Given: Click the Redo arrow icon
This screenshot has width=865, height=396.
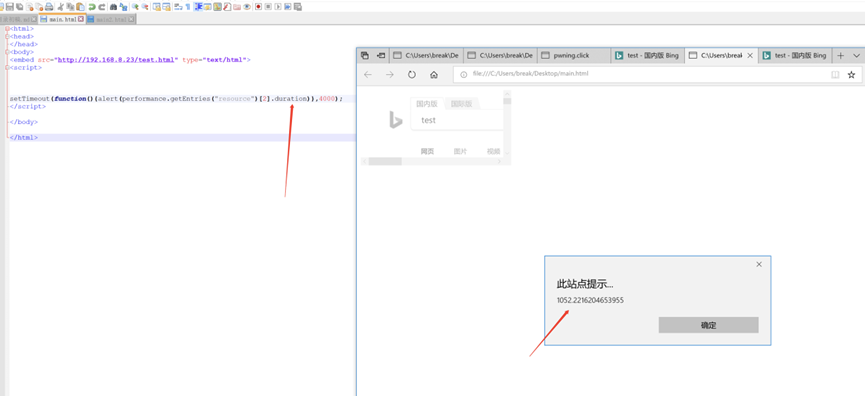Looking at the screenshot, I should (102, 7).
